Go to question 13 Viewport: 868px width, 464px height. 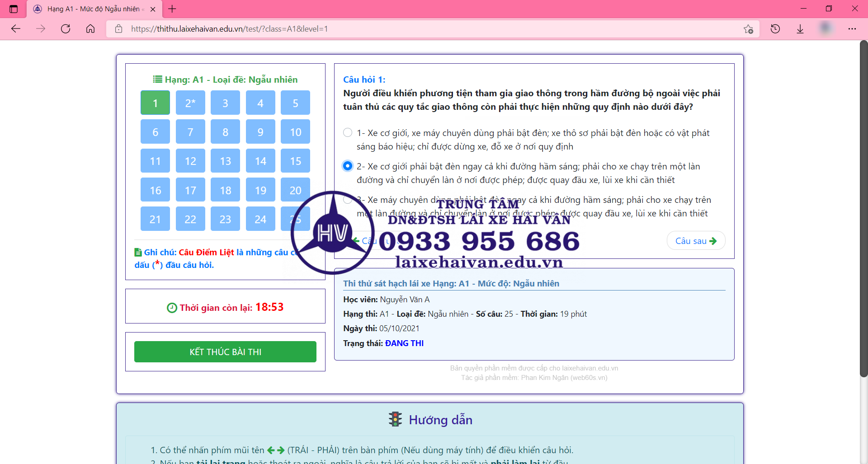click(x=225, y=161)
